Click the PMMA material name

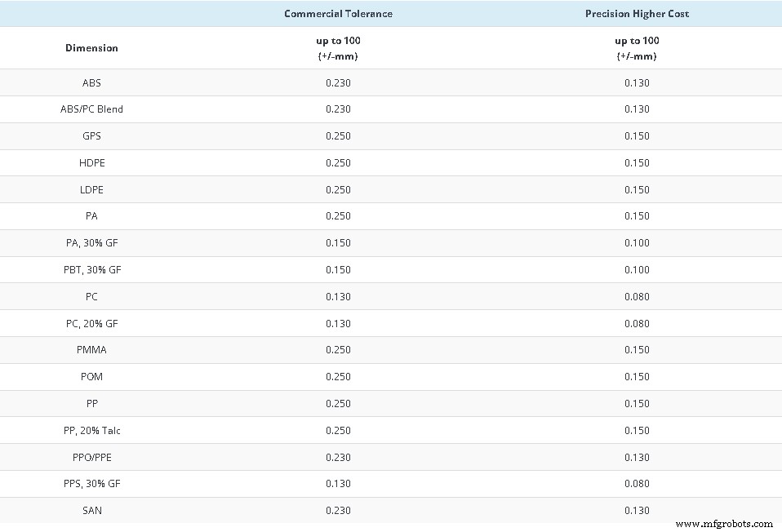coord(91,350)
